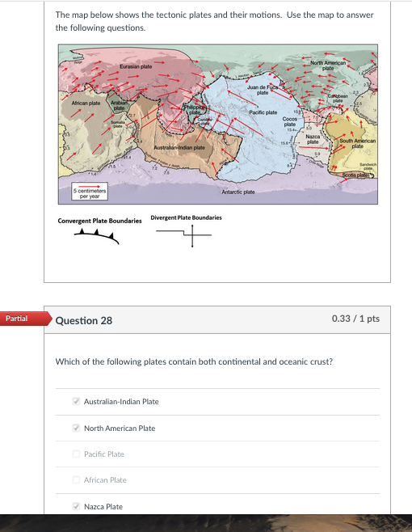Image resolution: width=412 pixels, height=532 pixels.
Task: Click the Australian-Indian Plate answer label
Action: (121, 402)
